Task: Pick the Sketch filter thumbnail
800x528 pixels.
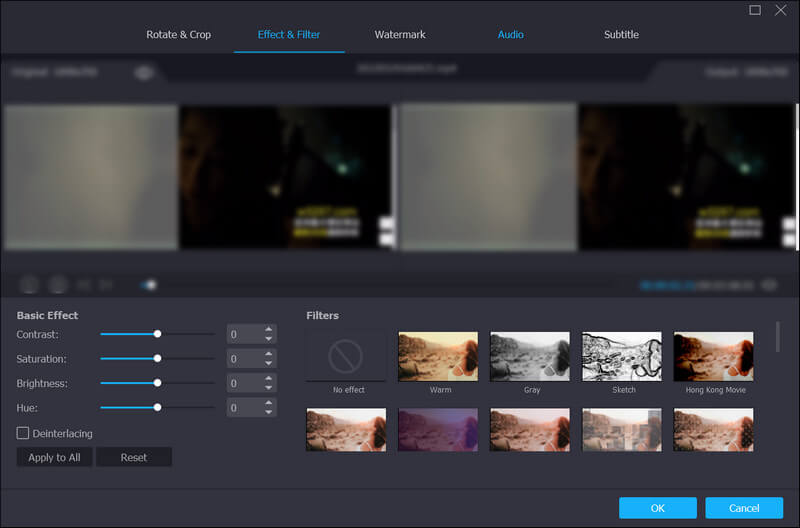Action: pyautogui.click(x=622, y=356)
